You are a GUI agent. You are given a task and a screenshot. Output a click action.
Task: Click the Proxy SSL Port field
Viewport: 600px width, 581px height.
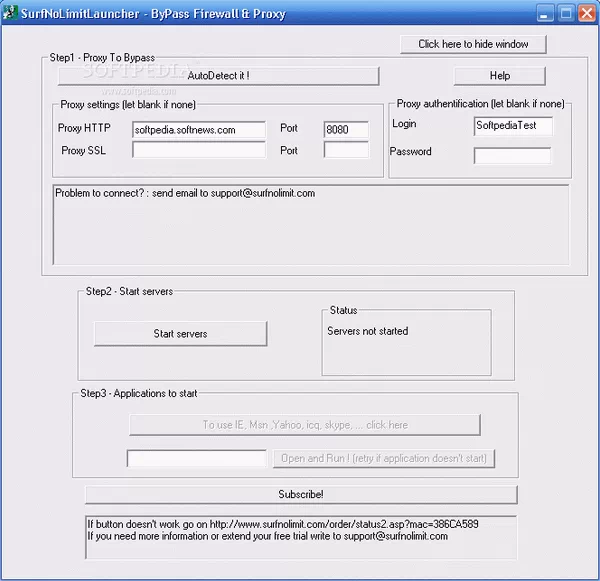(346, 150)
